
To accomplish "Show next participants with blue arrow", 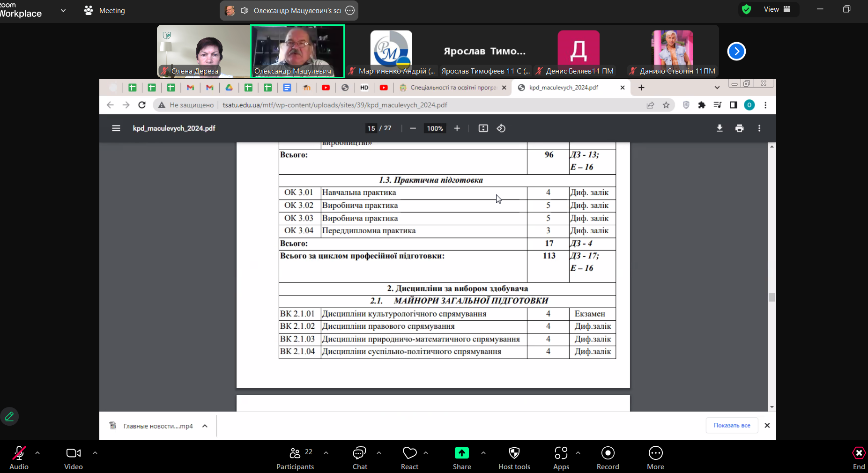I will coord(736,51).
